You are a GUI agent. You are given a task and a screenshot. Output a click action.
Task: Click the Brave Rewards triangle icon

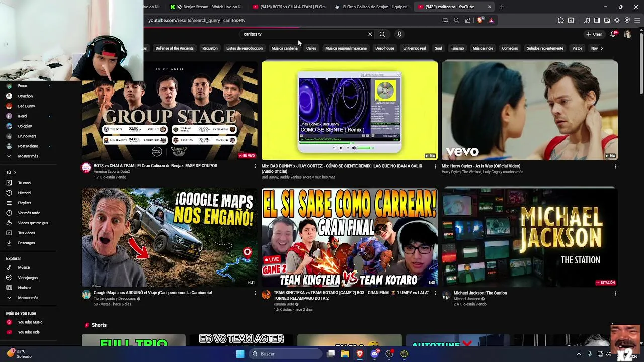[491, 20]
